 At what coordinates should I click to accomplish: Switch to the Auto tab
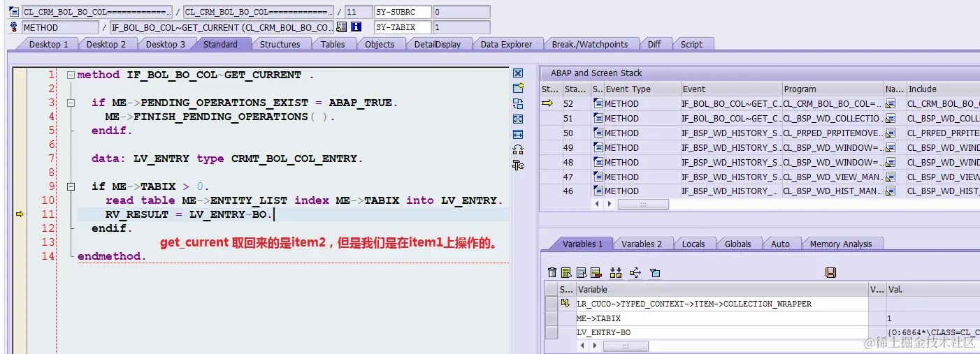click(x=780, y=244)
